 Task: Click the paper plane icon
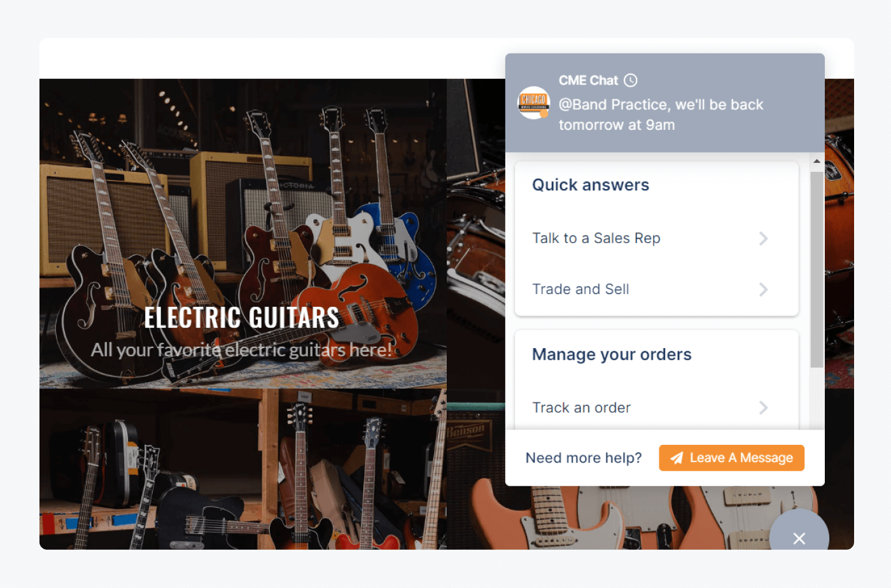click(677, 458)
